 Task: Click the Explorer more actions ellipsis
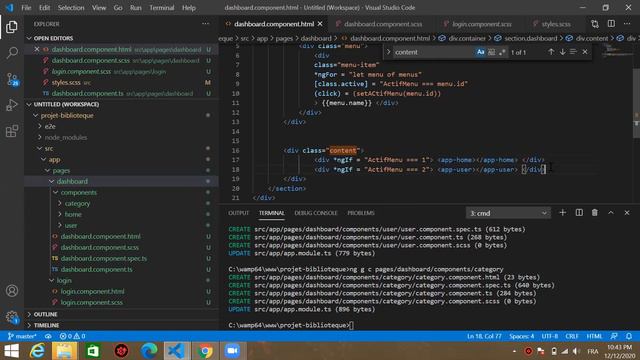click(x=205, y=24)
